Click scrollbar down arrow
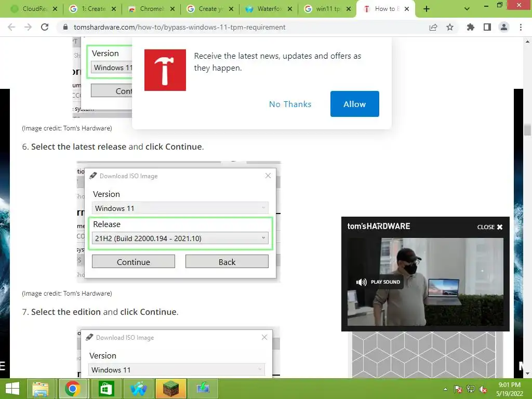 [x=527, y=374]
